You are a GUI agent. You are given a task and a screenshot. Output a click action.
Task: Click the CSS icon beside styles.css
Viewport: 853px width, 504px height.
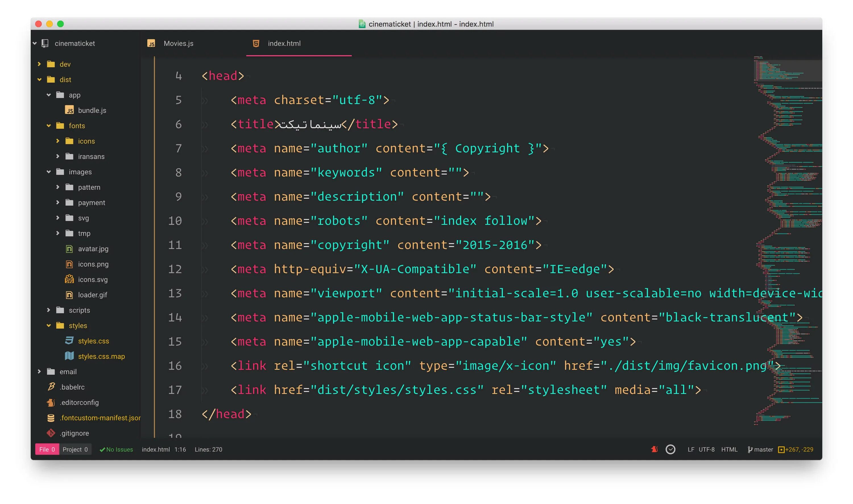(69, 340)
